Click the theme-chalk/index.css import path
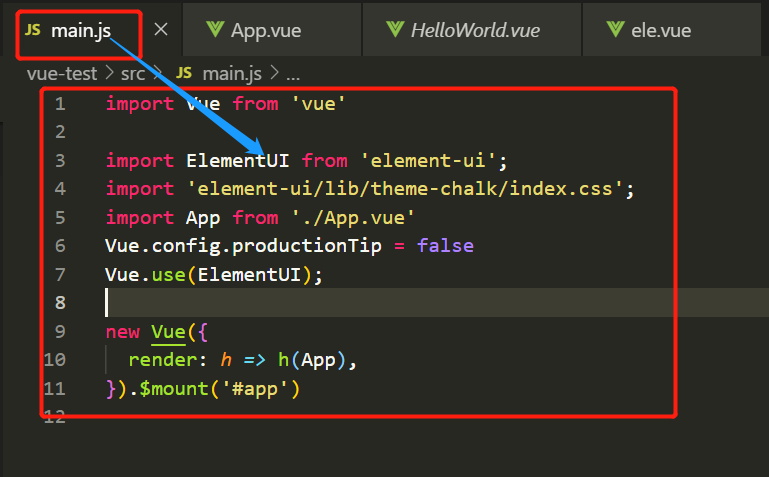 pos(405,189)
